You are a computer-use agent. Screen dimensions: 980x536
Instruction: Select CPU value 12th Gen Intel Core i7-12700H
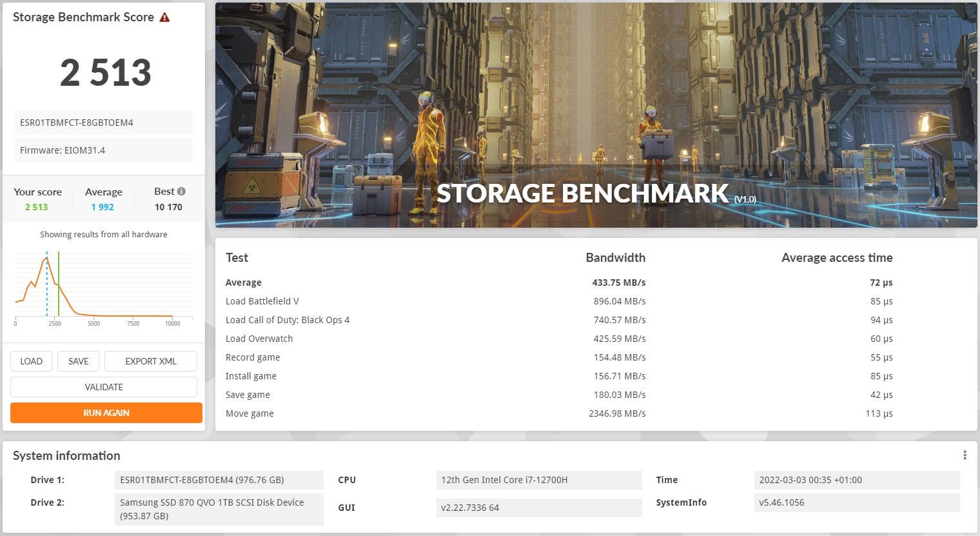point(539,480)
